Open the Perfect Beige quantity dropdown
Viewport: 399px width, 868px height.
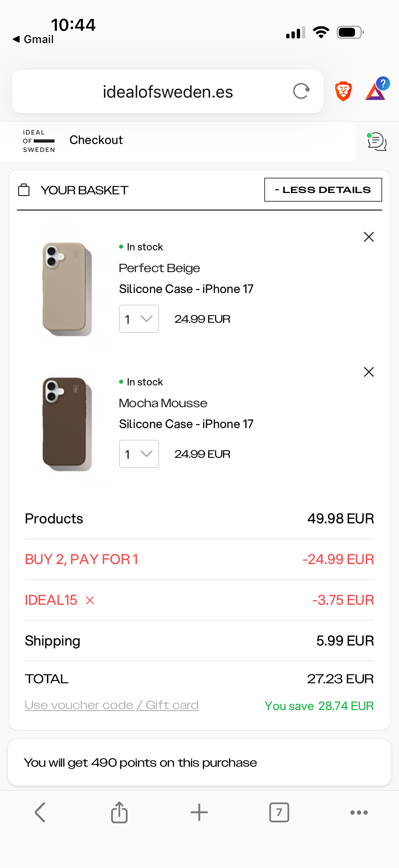[139, 319]
